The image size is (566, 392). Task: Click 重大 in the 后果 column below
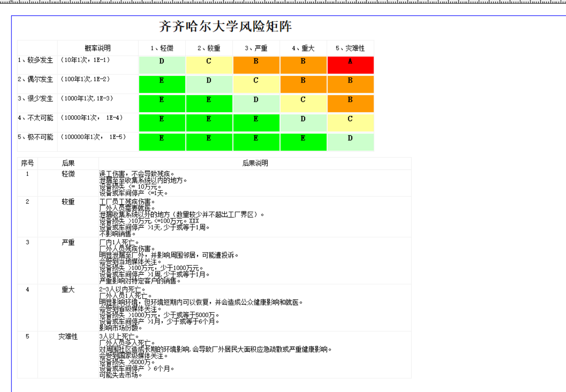pos(68,289)
